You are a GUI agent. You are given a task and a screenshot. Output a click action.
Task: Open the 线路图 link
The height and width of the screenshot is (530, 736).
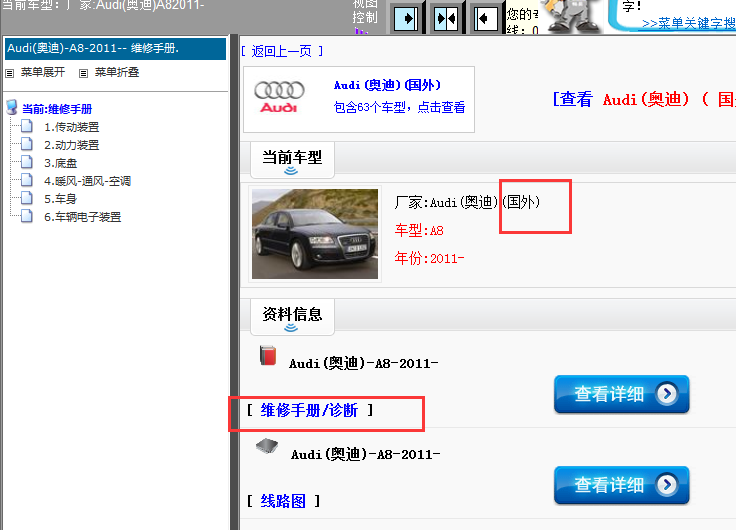click(283, 501)
